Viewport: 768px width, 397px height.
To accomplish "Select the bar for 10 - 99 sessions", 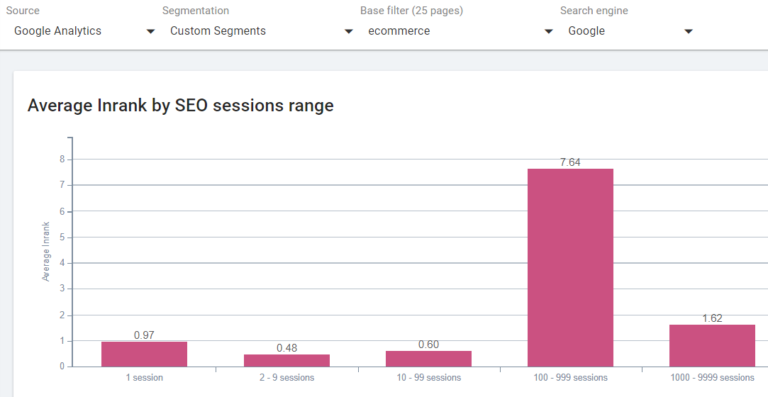I will click(429, 359).
